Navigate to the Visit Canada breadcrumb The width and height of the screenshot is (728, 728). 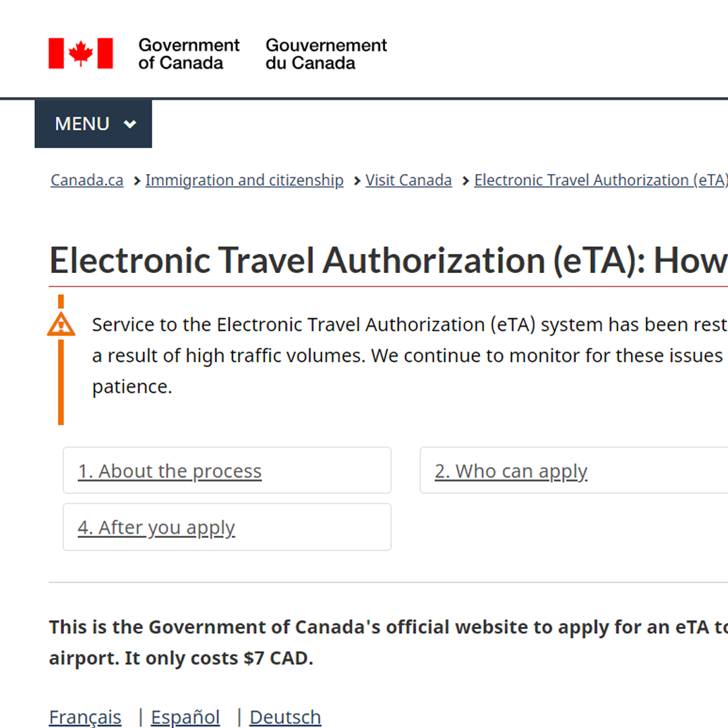click(x=408, y=181)
